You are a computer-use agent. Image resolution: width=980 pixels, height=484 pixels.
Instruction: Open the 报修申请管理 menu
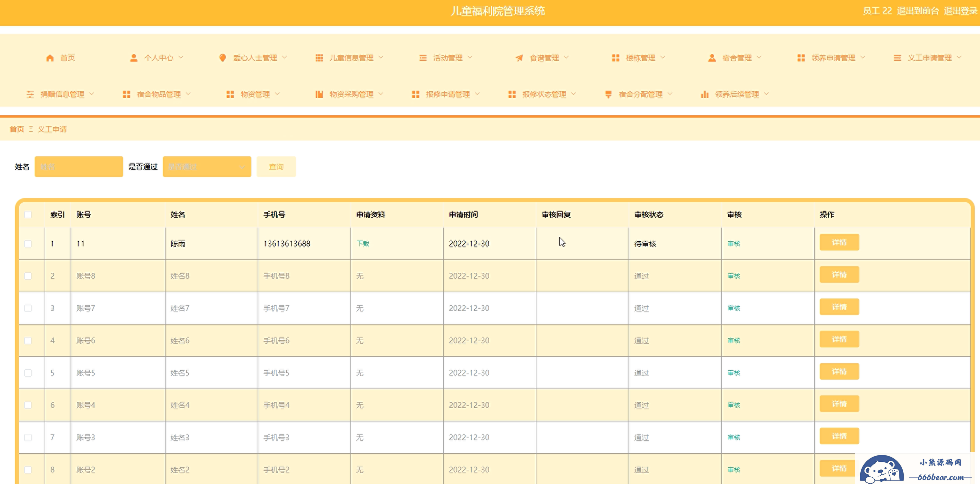[x=447, y=94]
